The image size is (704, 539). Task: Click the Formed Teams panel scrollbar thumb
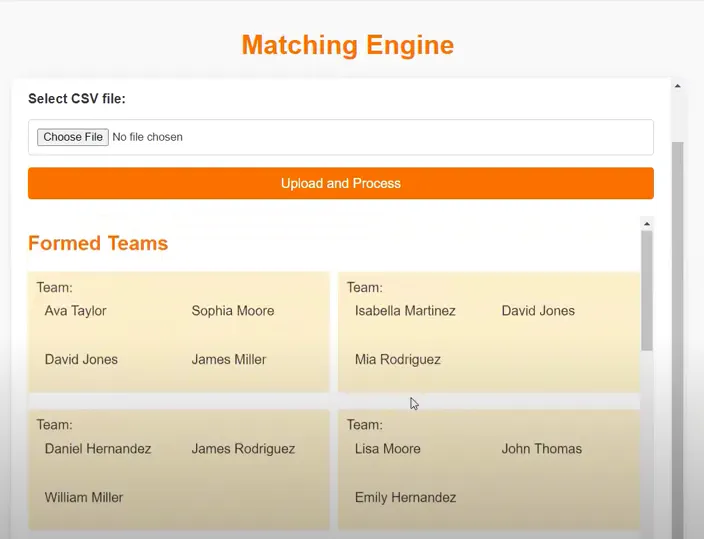pyautogui.click(x=646, y=290)
